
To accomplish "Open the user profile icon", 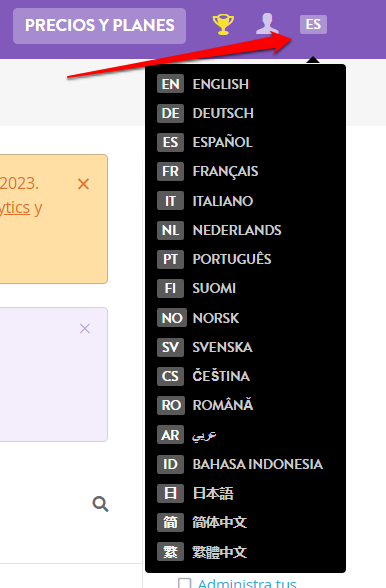I will [267, 24].
